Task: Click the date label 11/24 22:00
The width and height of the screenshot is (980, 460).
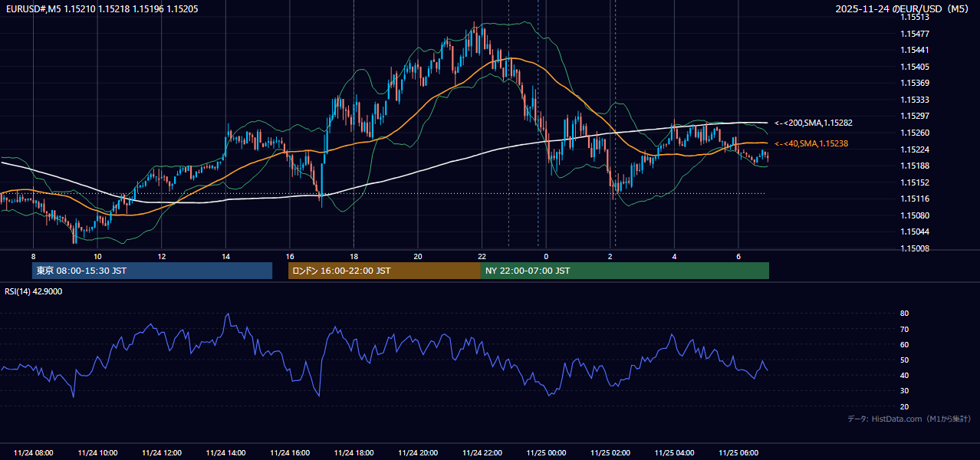Action: click(x=482, y=453)
